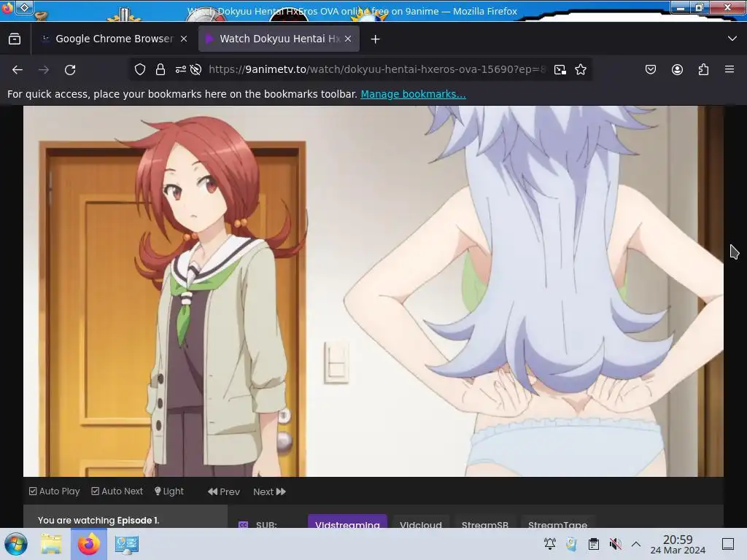Open the Firefox application hamburger menu
Screen dimensions: 747x560
pos(729,69)
